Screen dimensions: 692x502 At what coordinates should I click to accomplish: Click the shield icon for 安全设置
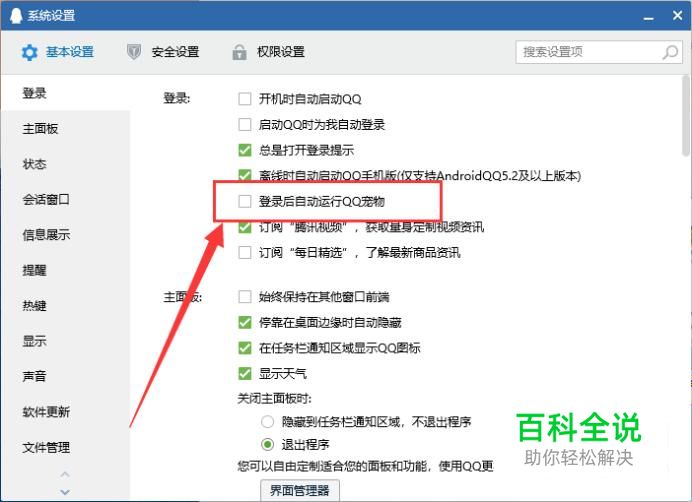134,52
